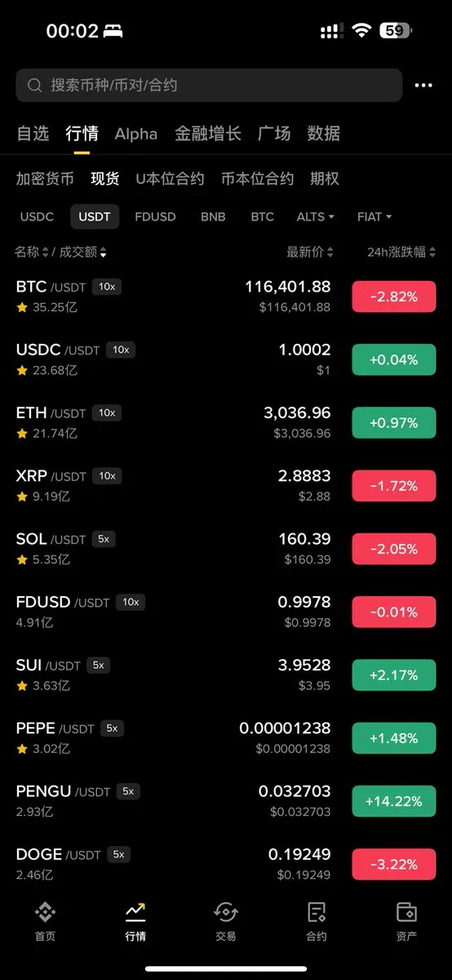
Task: Toggle the SUI favorite star
Action: coord(22,686)
